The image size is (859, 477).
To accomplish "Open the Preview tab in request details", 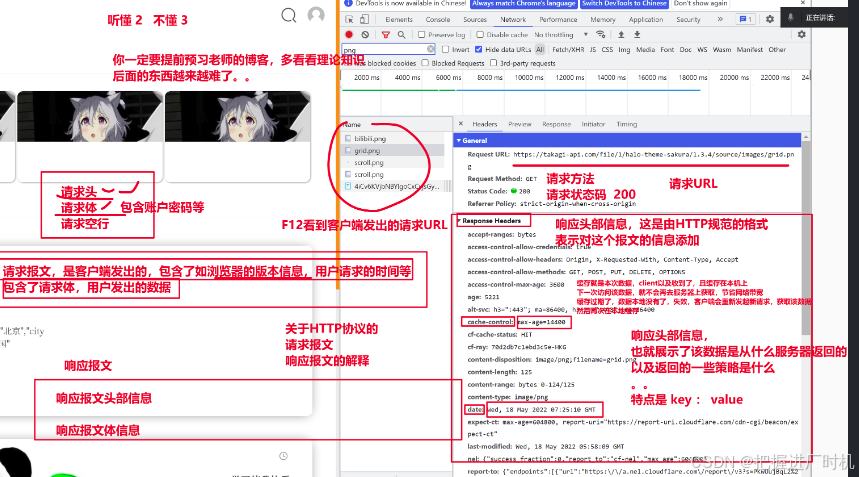I will pyautogui.click(x=520, y=124).
